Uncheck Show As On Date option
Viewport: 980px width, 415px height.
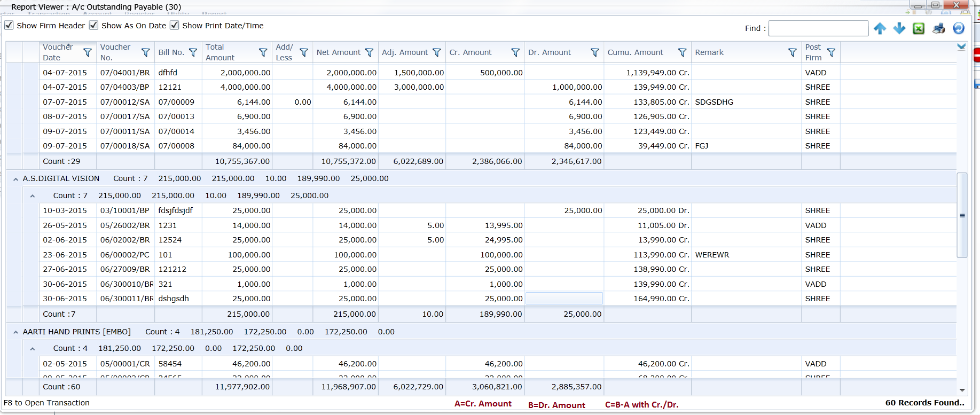pyautogui.click(x=93, y=25)
